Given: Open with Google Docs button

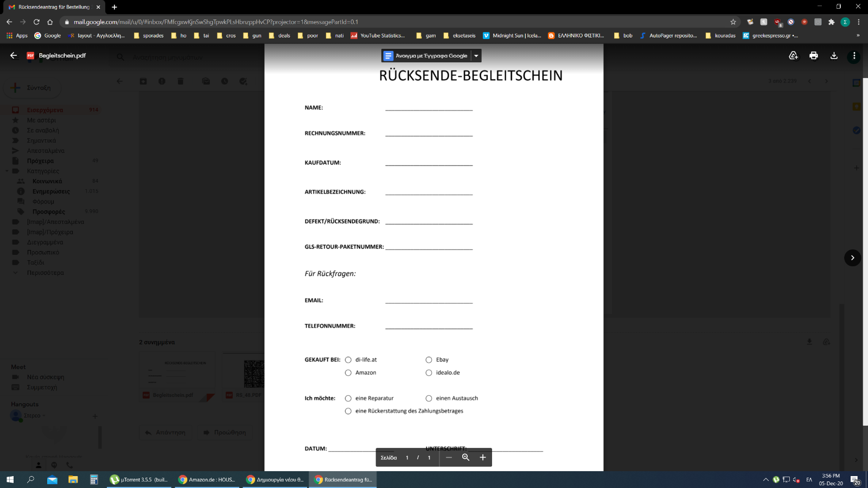Looking at the screenshot, I should click(x=426, y=56).
